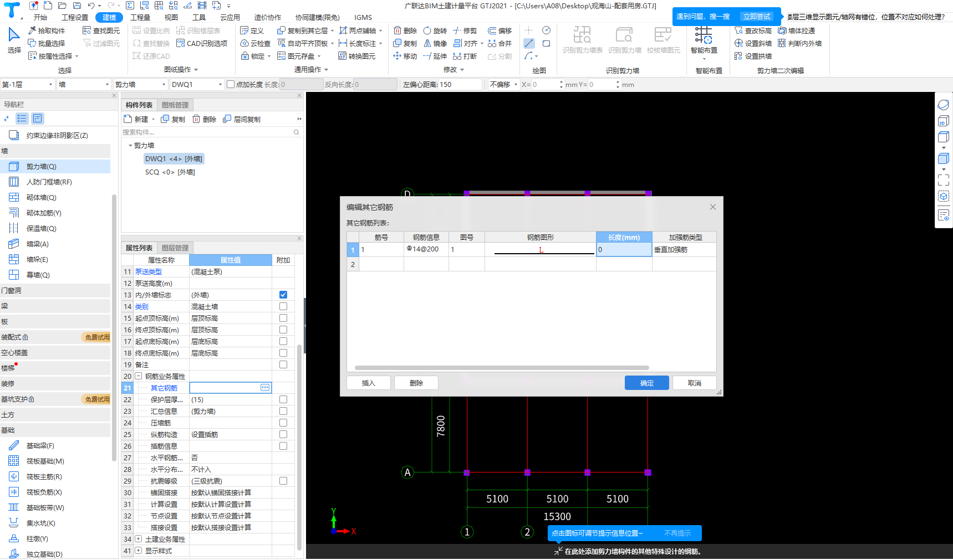953x560 pixels.
Task: Check the 终点顶标高 附加 checkbox
Action: 283,330
